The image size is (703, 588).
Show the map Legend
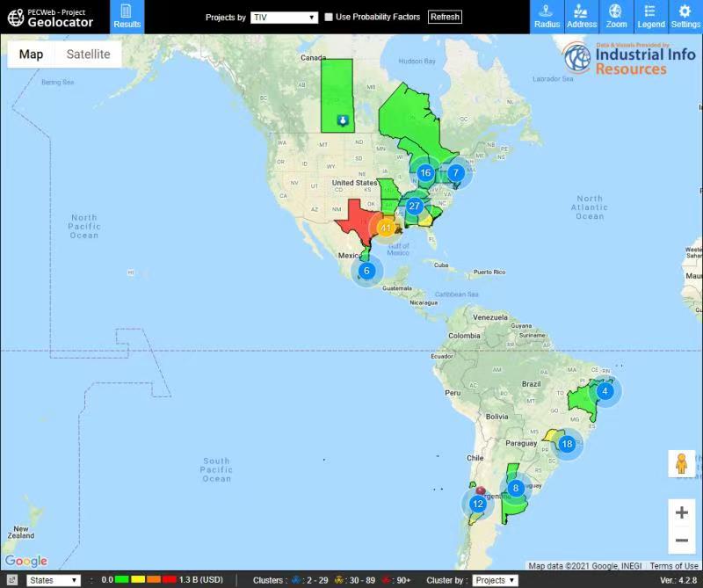650,17
